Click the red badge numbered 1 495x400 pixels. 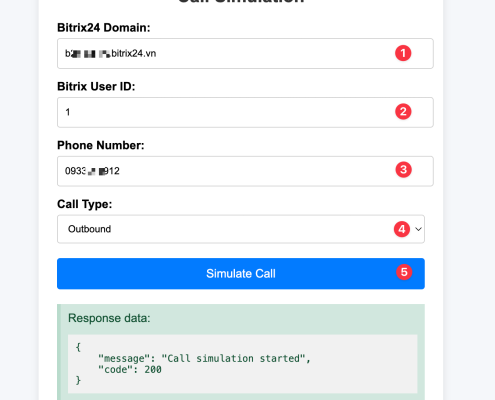(x=403, y=53)
